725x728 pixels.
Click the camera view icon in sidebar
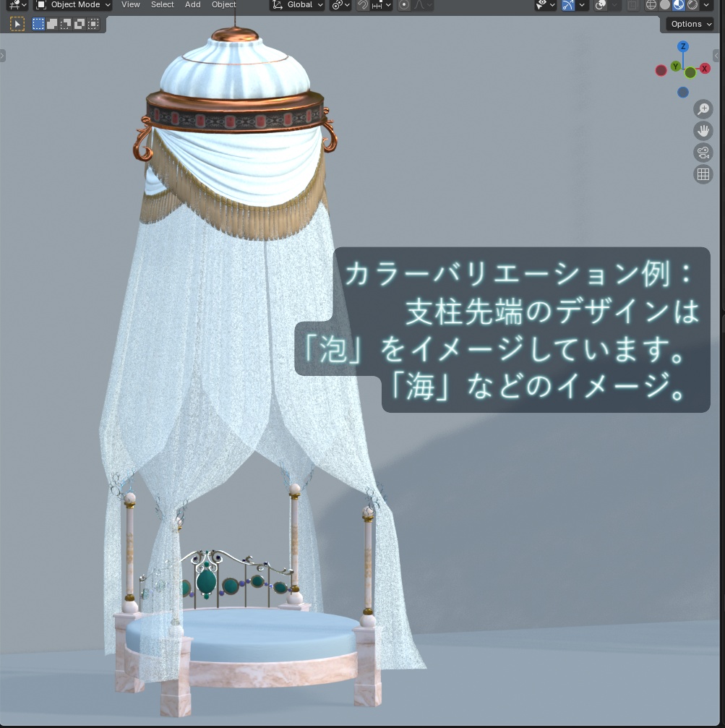pos(702,153)
